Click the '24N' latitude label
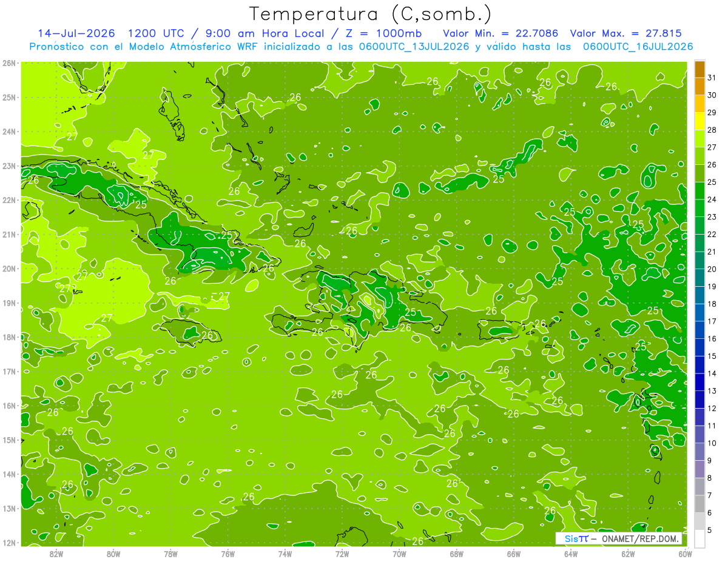Image resolution: width=728 pixels, height=562 pixels. (x=9, y=132)
